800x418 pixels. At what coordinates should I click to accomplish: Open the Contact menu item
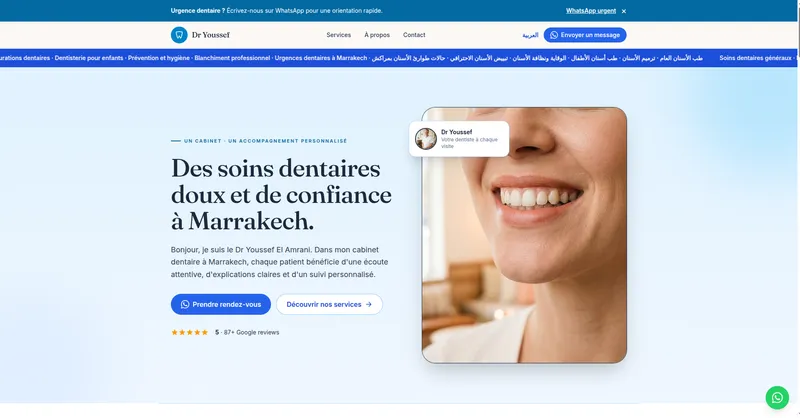coord(414,35)
